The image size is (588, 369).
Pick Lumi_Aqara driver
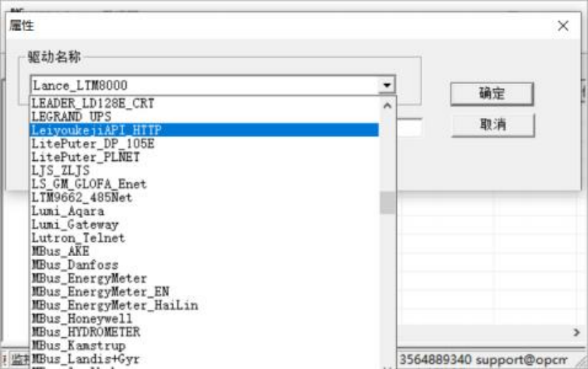(204, 211)
